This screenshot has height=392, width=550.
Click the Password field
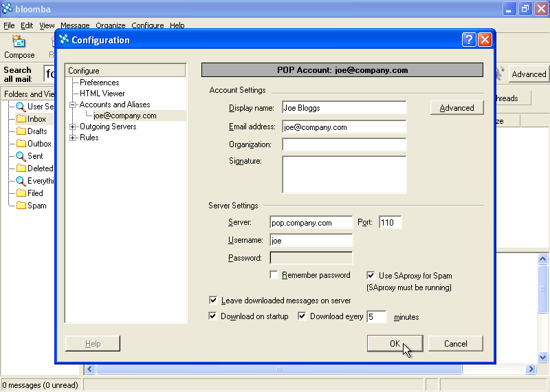pyautogui.click(x=311, y=258)
